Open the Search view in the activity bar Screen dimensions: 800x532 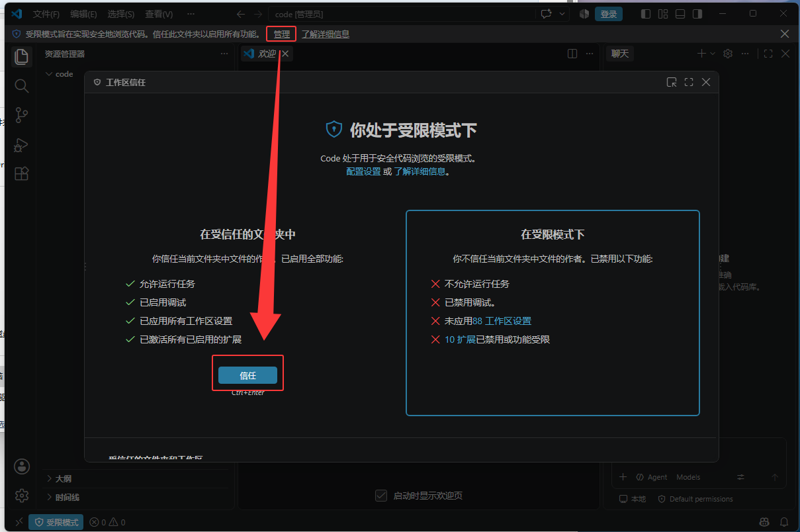22,86
